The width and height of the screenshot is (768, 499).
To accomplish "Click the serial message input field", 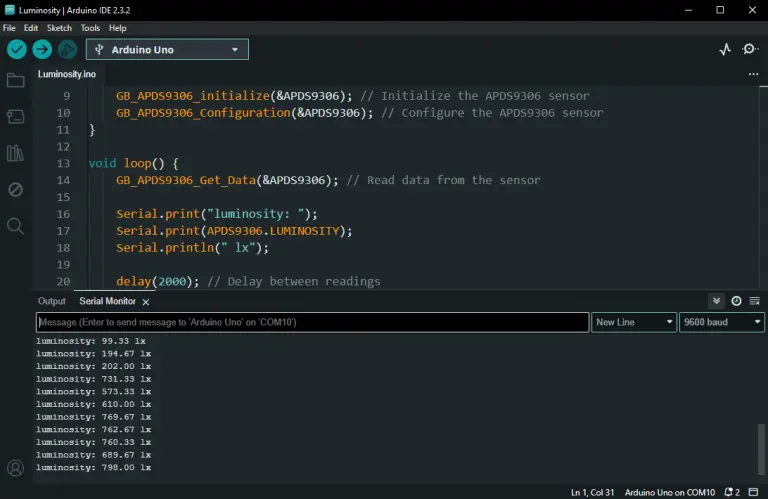I will click(312, 322).
